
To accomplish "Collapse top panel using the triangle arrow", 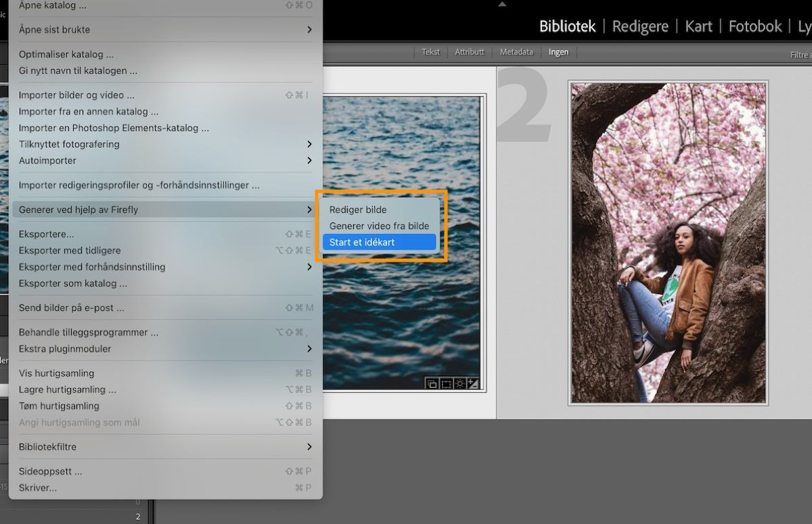I will [501, 4].
